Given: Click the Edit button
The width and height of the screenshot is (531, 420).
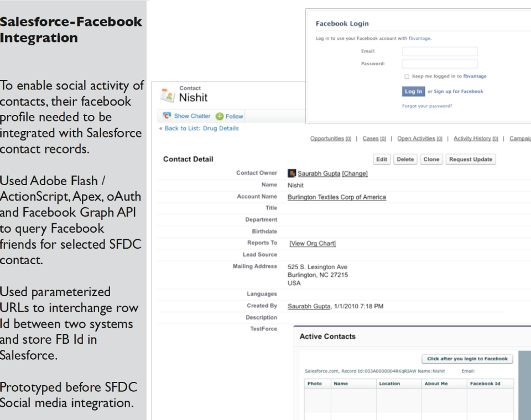Looking at the screenshot, I should [x=382, y=159].
